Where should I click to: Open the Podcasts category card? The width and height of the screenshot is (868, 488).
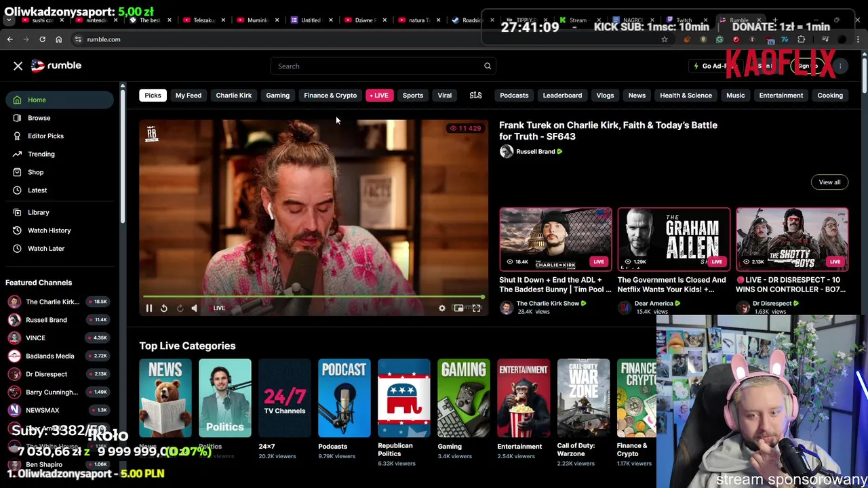(x=344, y=399)
